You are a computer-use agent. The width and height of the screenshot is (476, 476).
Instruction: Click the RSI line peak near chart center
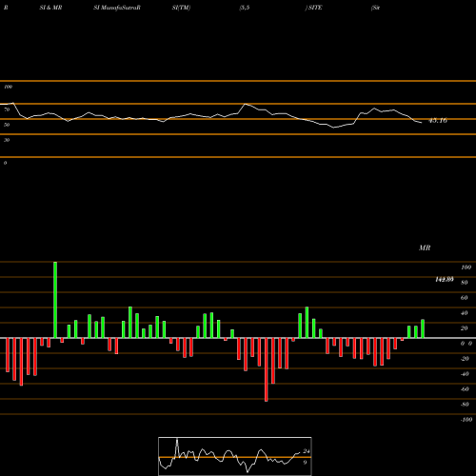pos(245,104)
